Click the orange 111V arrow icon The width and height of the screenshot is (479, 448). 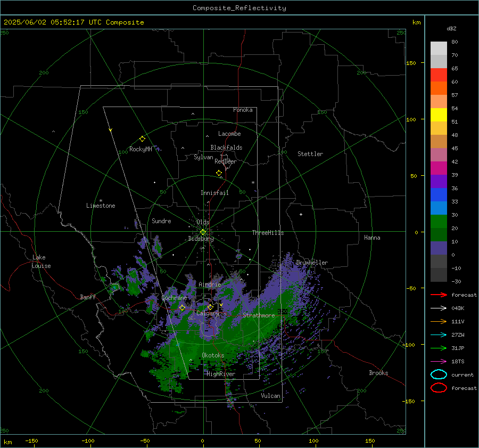pyautogui.click(x=439, y=321)
